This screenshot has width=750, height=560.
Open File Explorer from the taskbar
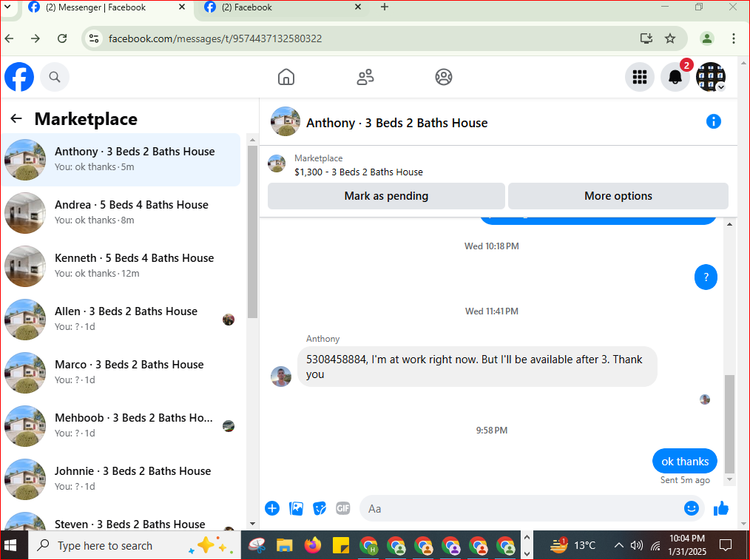(285, 545)
